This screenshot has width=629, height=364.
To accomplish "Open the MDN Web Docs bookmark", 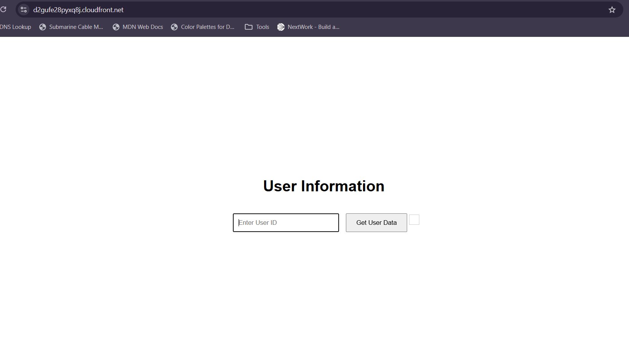I will click(138, 27).
